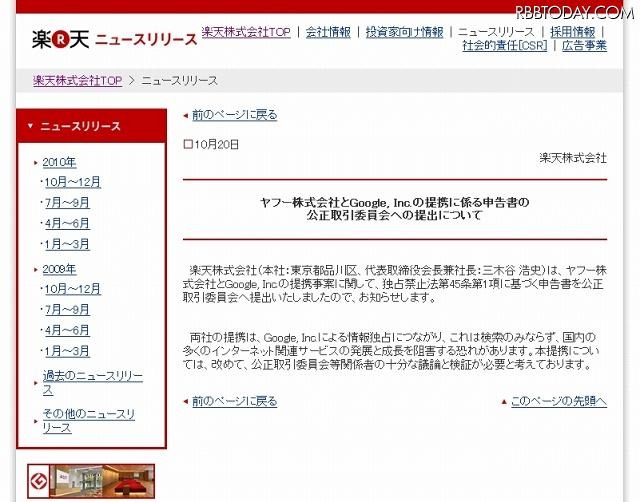
Task: Open 採用情報 navigation link
Action: click(x=573, y=32)
